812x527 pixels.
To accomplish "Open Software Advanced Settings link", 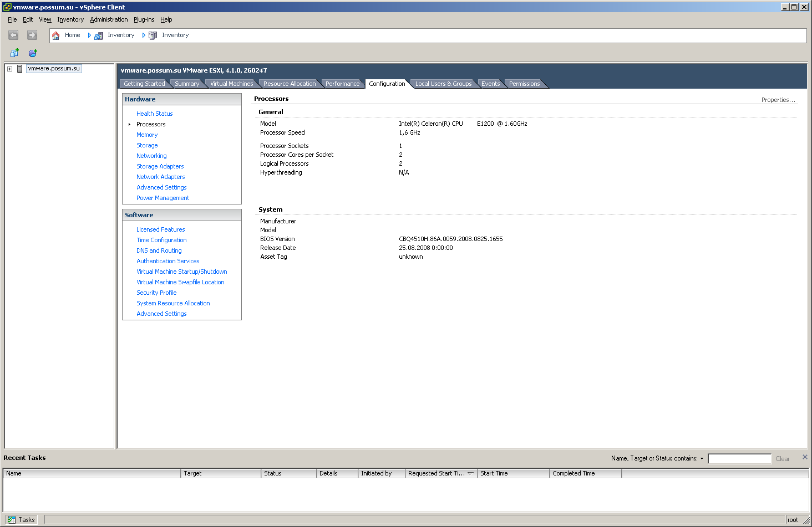I will point(161,314).
